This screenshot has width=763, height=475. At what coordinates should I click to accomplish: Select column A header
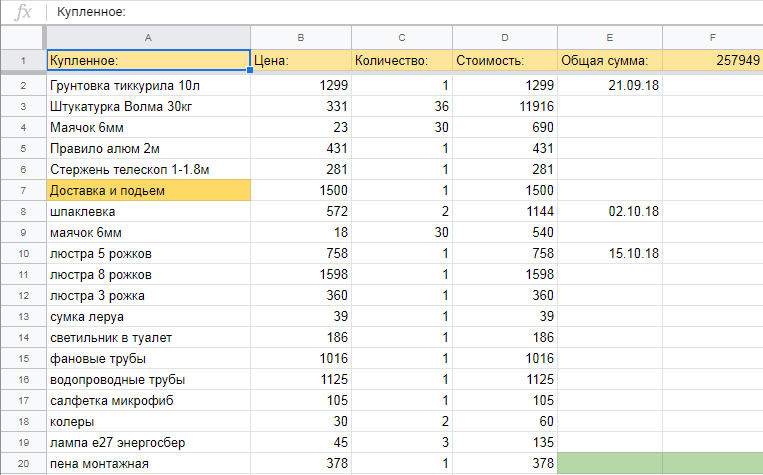[148, 37]
